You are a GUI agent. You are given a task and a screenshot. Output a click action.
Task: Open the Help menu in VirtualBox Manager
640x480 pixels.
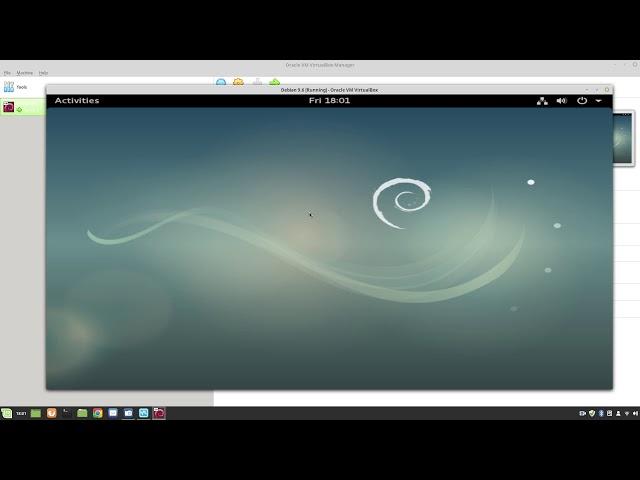coord(43,73)
